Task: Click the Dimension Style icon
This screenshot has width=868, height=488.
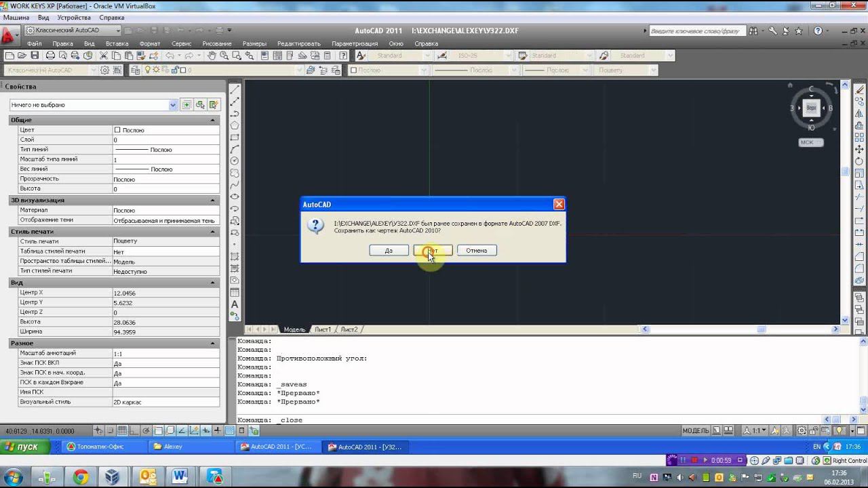Action: pos(441,56)
